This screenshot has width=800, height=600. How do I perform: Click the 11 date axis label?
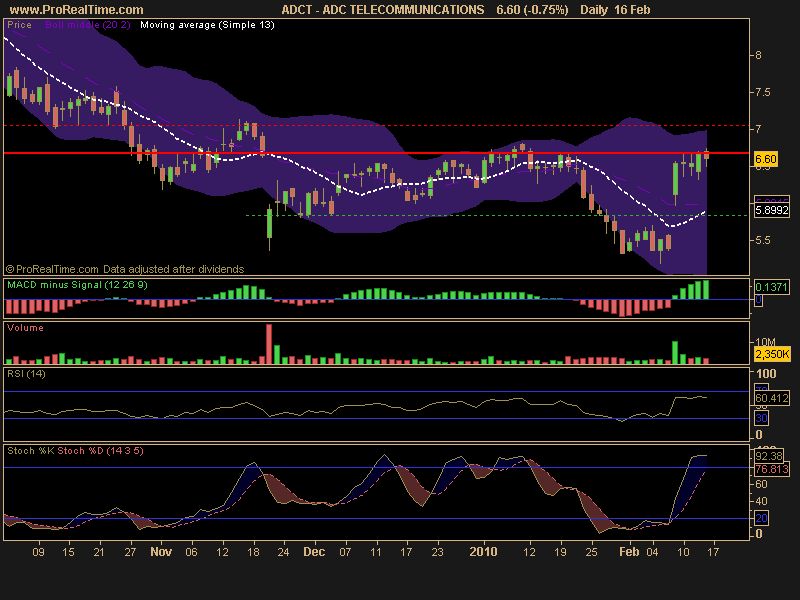(376, 552)
